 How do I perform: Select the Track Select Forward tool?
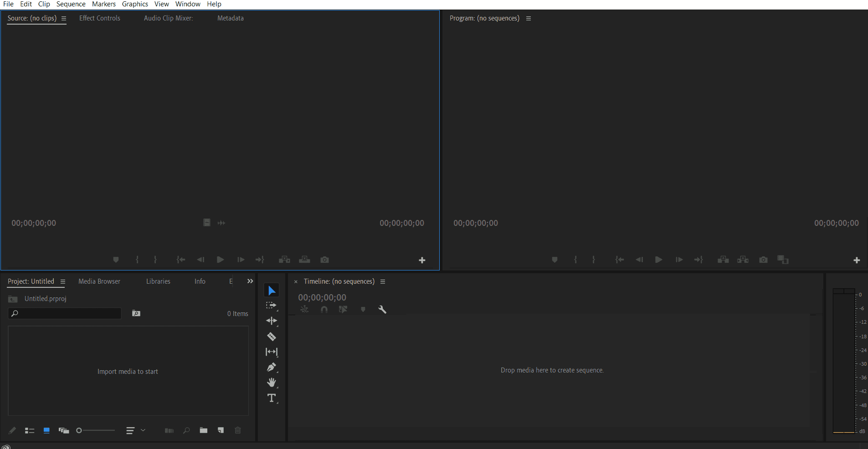[x=272, y=306]
